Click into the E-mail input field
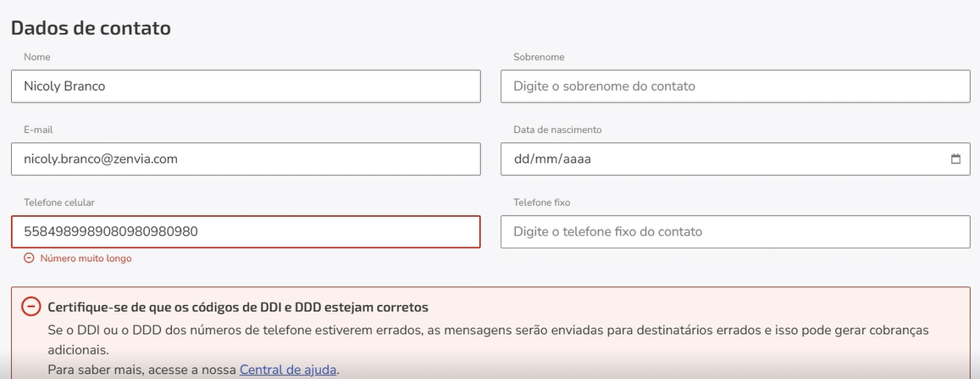The width and height of the screenshot is (980, 379). (246, 159)
